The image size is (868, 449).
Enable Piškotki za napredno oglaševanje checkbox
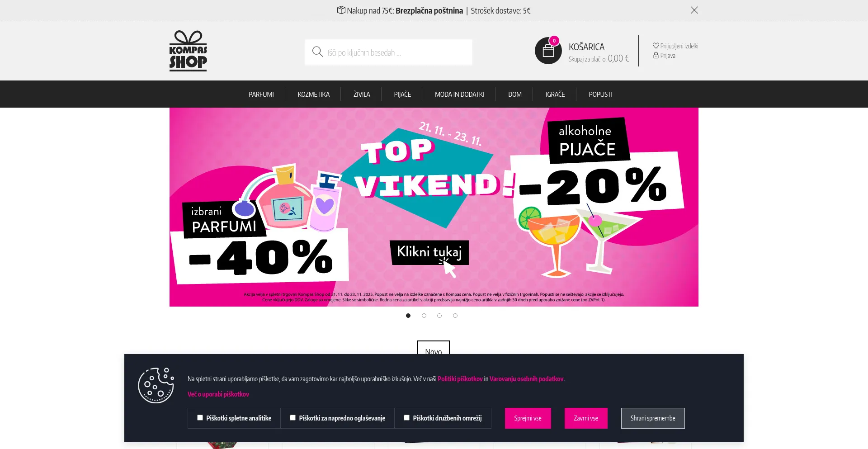[292, 418]
